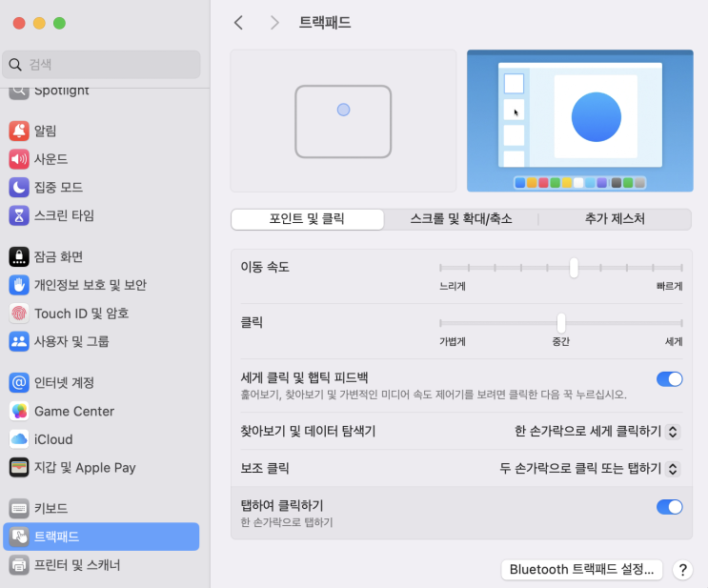The height and width of the screenshot is (588, 708).
Task: Click the 클릭 pressure slider thumb
Action: pos(561,323)
